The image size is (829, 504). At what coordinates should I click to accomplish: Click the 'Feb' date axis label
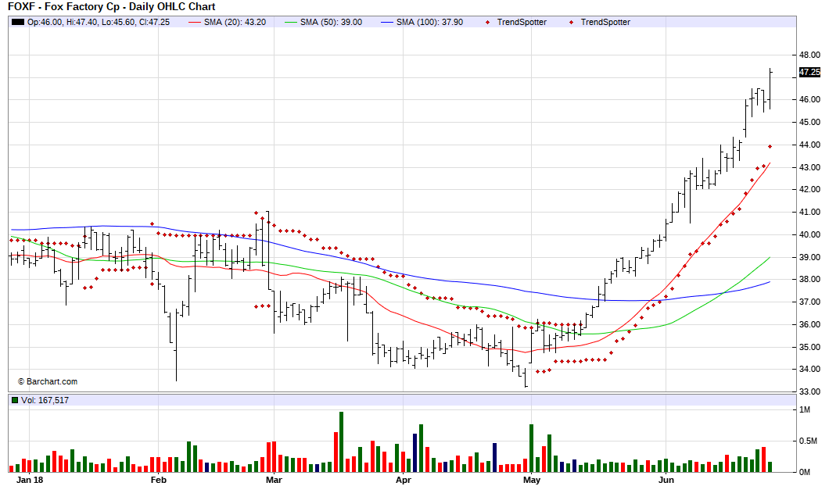(x=159, y=480)
